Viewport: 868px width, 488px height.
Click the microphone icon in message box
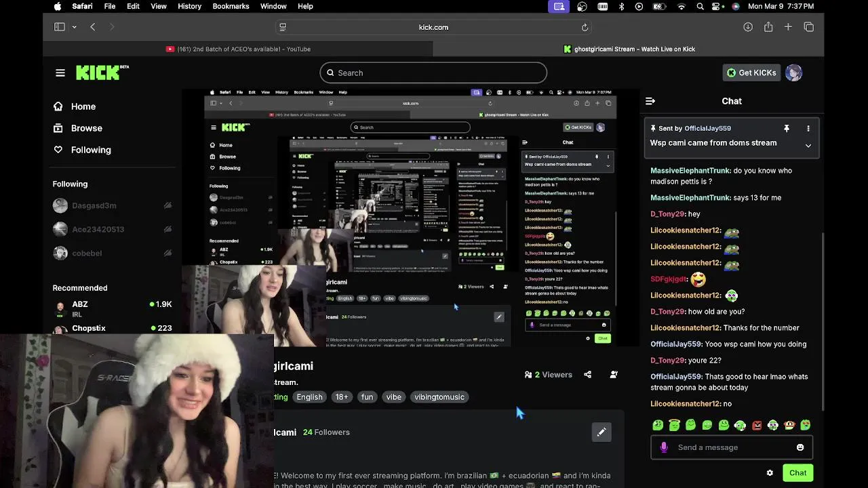(664, 447)
